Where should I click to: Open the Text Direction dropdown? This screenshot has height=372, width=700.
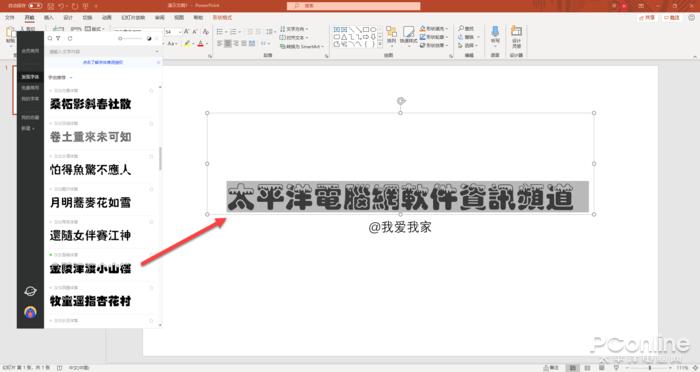pos(294,29)
